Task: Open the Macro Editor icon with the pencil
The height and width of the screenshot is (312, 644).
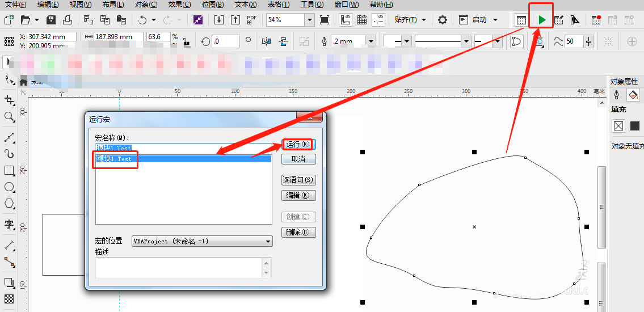Action: (558, 20)
